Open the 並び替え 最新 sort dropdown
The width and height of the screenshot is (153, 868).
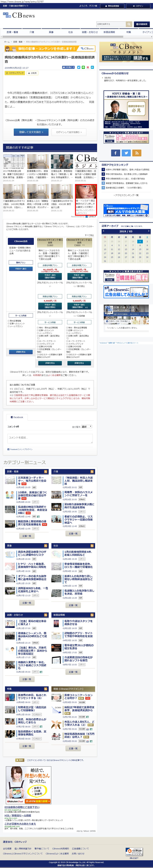coord(87,427)
